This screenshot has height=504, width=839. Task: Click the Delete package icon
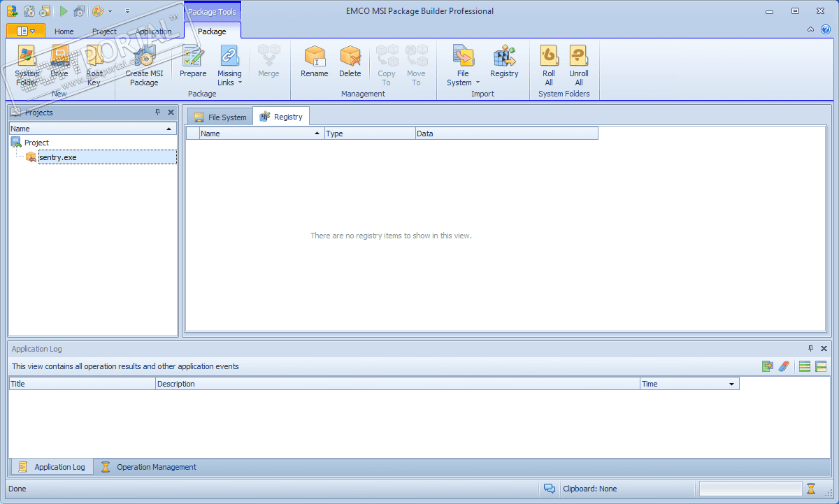click(x=350, y=57)
